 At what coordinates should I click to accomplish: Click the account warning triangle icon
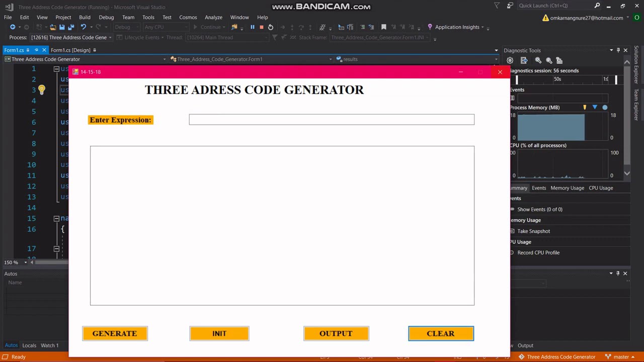546,18
